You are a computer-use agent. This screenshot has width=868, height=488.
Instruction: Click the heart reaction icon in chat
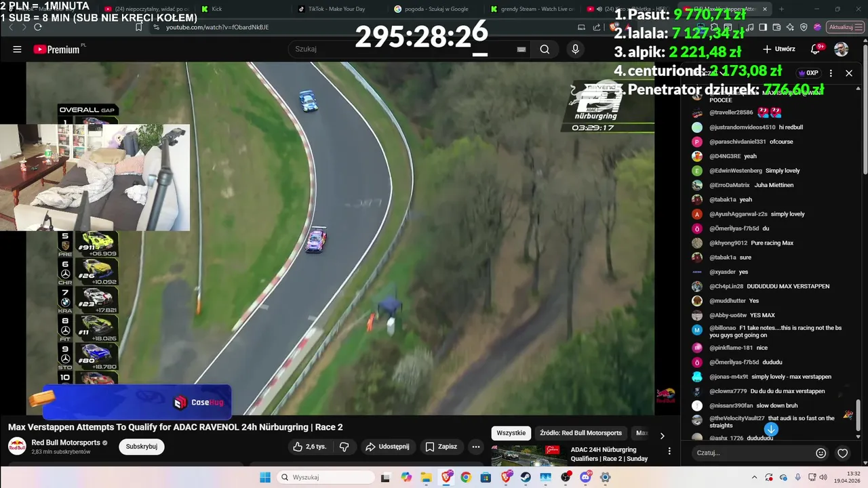(x=842, y=453)
